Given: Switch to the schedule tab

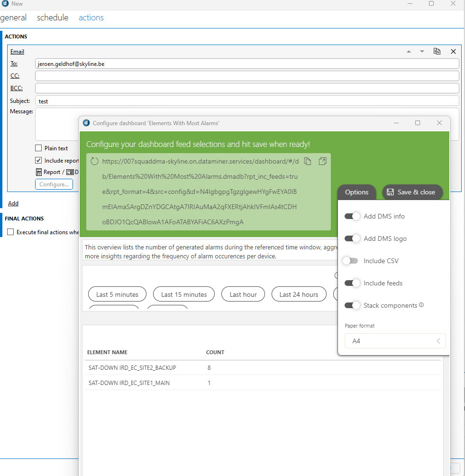Looking at the screenshot, I should [x=53, y=18].
